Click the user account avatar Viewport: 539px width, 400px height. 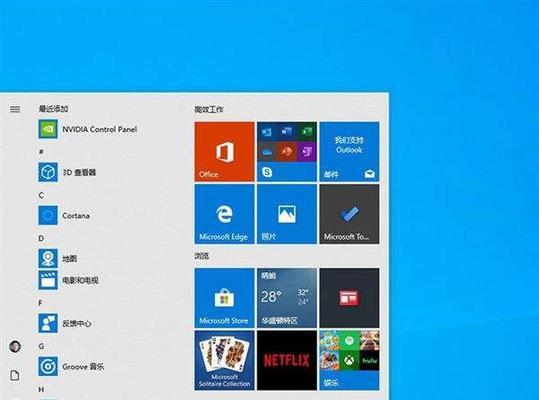click(15, 346)
